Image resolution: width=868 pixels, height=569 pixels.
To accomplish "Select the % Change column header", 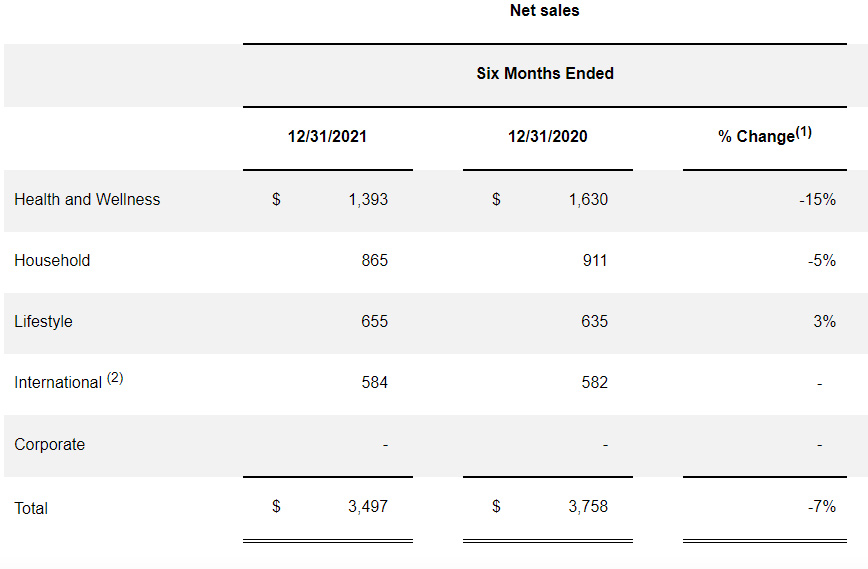I will click(x=764, y=136).
